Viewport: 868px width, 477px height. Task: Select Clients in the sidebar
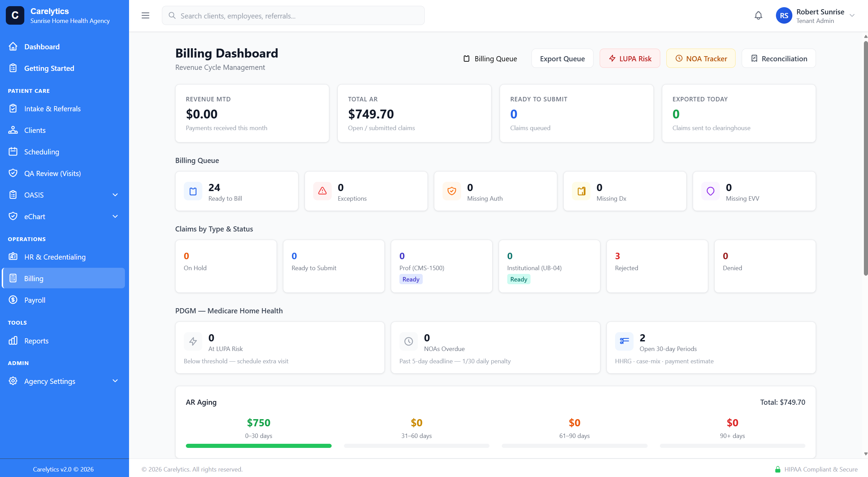pyautogui.click(x=64, y=130)
